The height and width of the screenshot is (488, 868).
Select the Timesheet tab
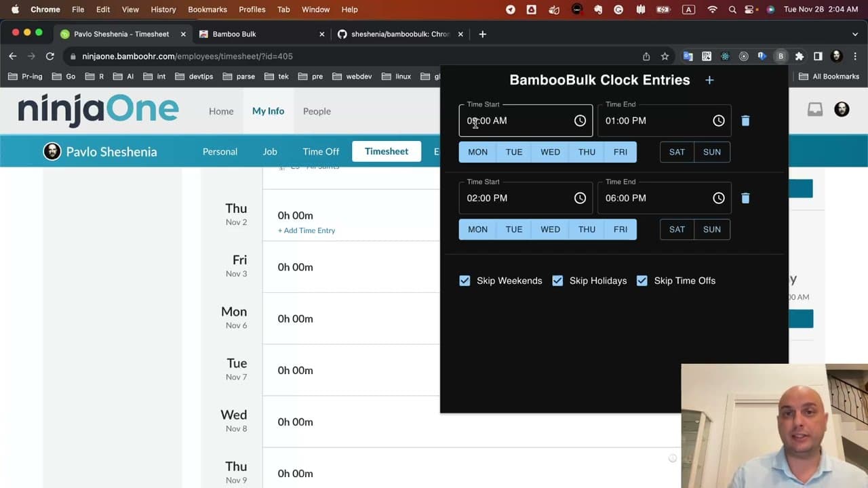click(x=387, y=151)
